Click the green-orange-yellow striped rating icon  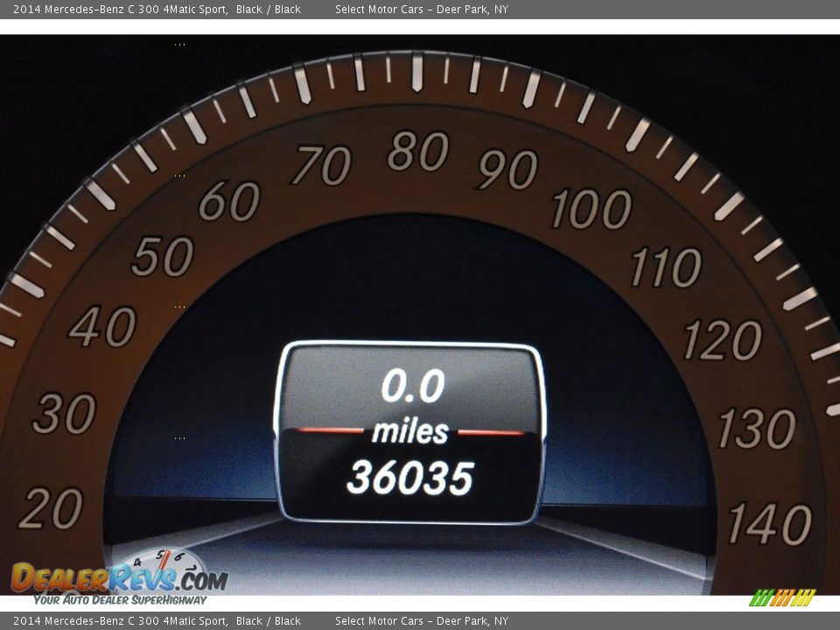(782, 598)
